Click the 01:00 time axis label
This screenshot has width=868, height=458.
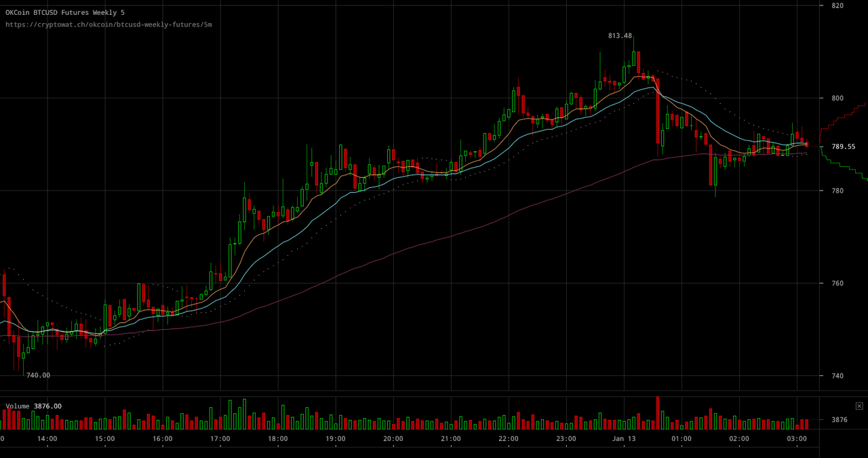pos(682,438)
